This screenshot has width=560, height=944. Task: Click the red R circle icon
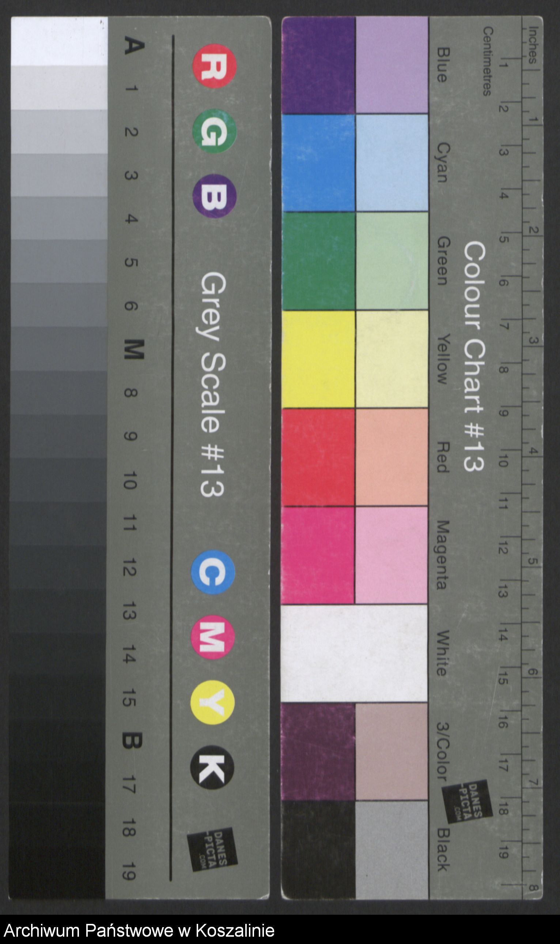[214, 67]
